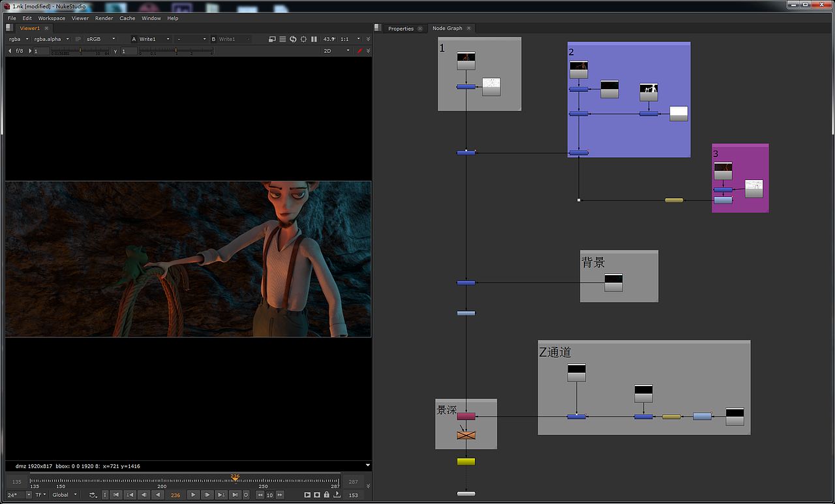The width and height of the screenshot is (835, 504).
Task: Select the orange crossed node in 景深 backdrop
Action: (x=466, y=435)
